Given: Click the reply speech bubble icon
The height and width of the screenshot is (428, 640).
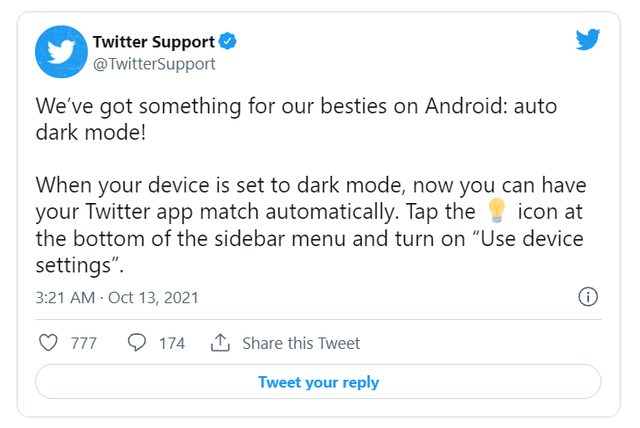Looking at the screenshot, I should (x=137, y=343).
